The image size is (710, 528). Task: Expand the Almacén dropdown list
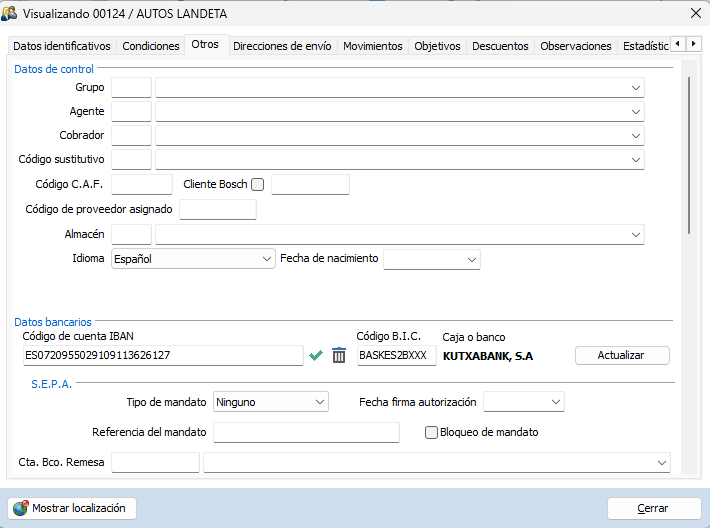tap(635, 234)
